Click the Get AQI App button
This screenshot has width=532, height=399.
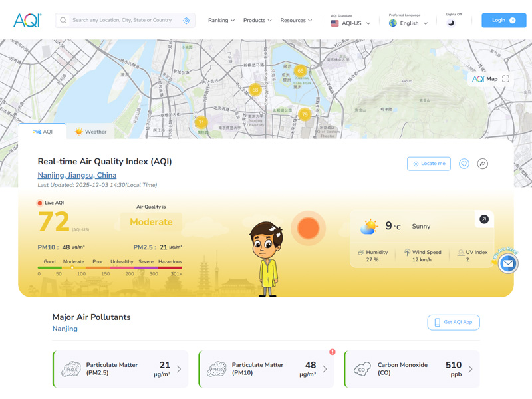tap(453, 322)
